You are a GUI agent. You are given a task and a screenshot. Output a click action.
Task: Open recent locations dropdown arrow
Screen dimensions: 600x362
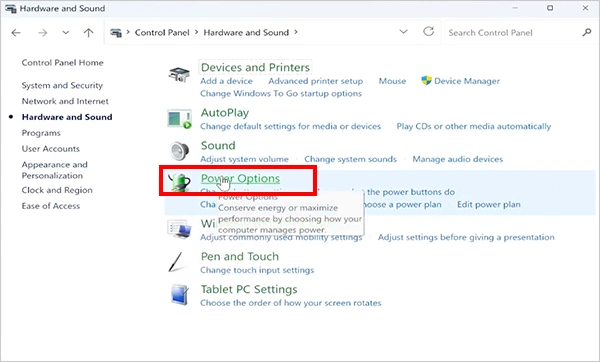pos(66,33)
